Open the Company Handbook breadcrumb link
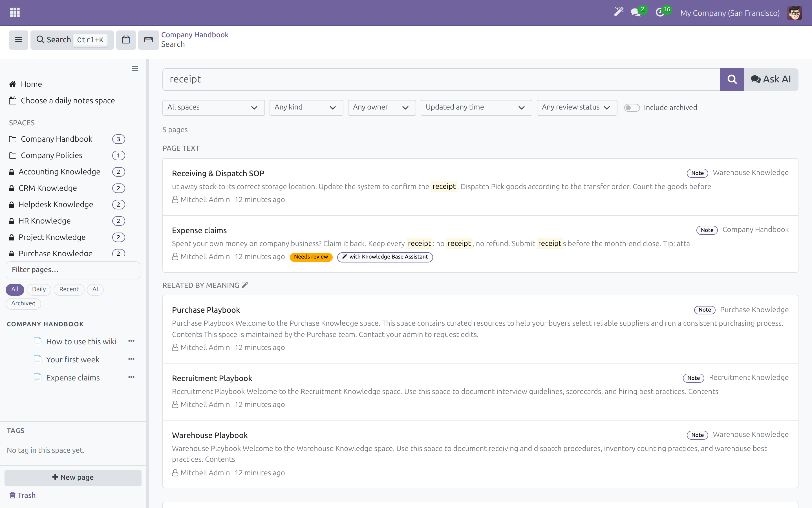The image size is (812, 508). point(195,35)
